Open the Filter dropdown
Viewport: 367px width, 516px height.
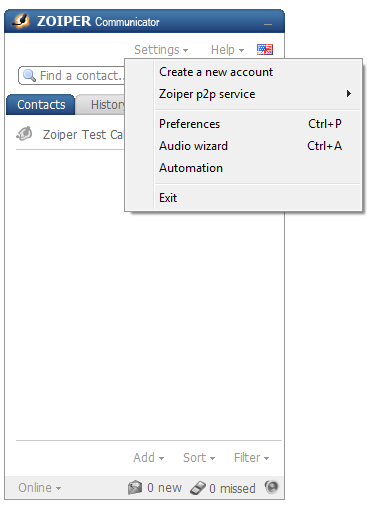point(251,458)
